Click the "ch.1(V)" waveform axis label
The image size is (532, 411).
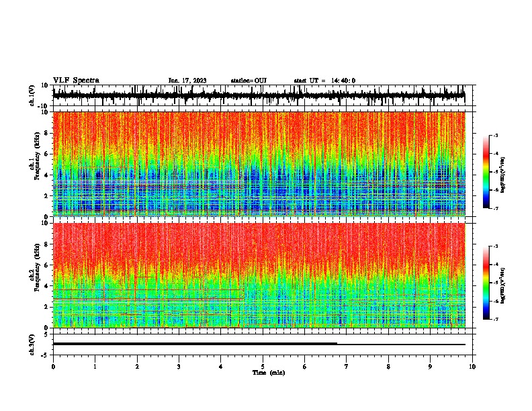32,95
